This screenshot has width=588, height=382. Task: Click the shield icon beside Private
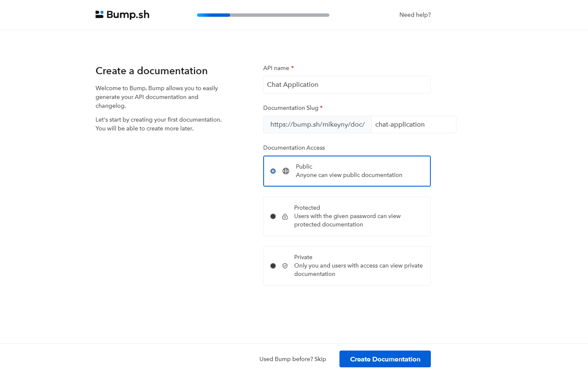[x=285, y=266]
